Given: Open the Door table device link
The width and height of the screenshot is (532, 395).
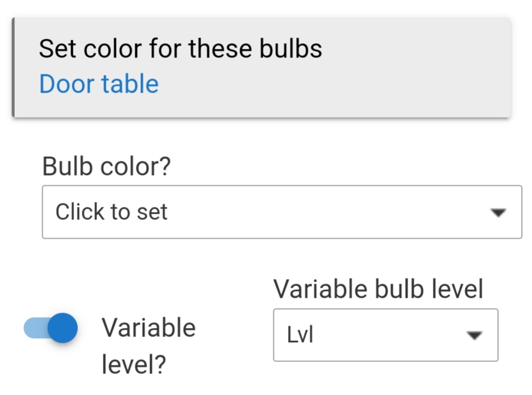Looking at the screenshot, I should [x=98, y=84].
